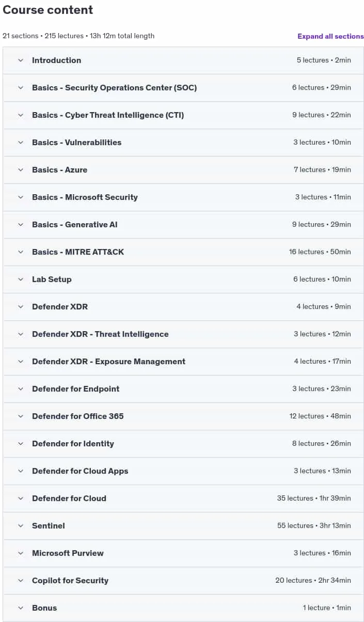Expand chevron beside Defender XDR section
The image size is (364, 622).
(x=21, y=307)
